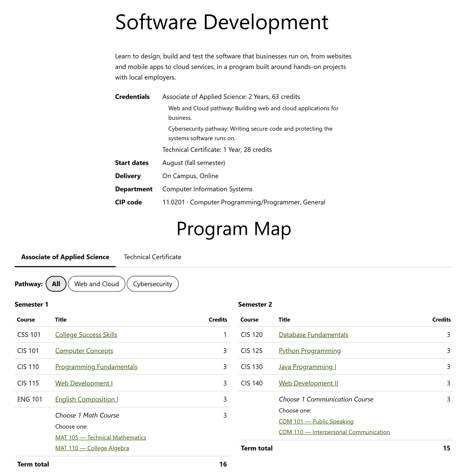Open Web Development I course link
Image resolution: width=468 pixels, height=476 pixels.
(x=84, y=383)
